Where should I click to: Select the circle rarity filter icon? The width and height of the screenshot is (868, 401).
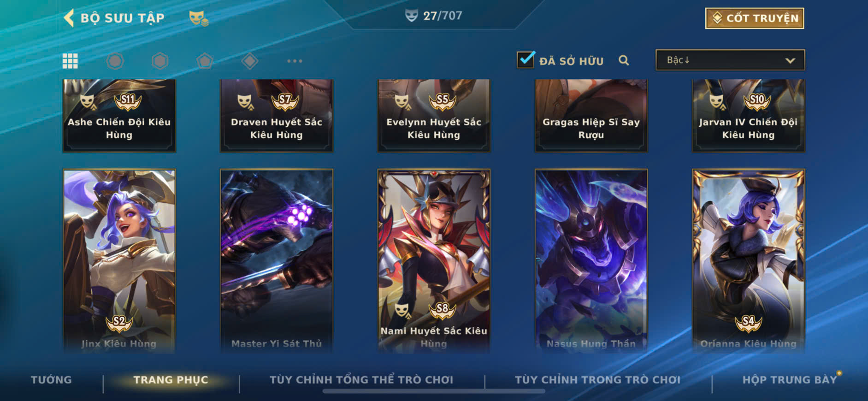(115, 61)
